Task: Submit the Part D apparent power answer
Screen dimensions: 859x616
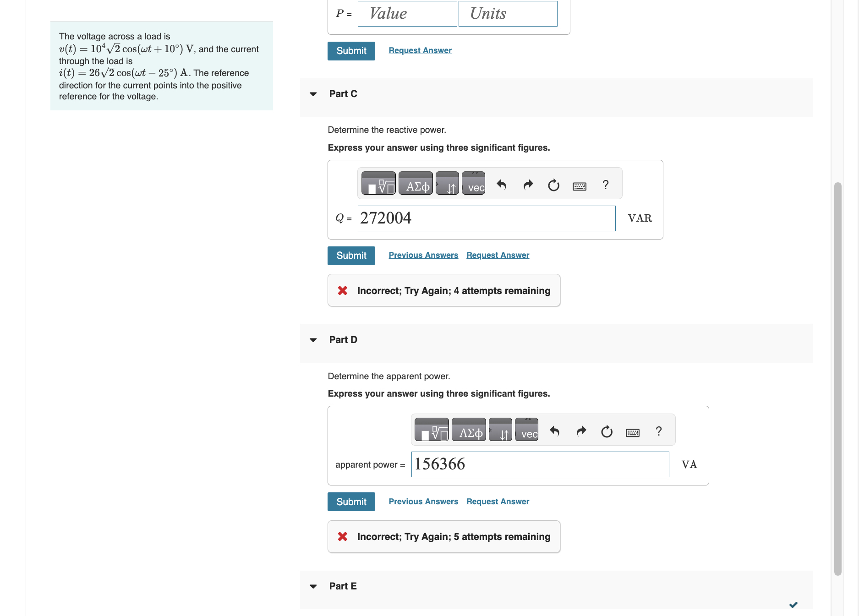Action: pos(351,502)
